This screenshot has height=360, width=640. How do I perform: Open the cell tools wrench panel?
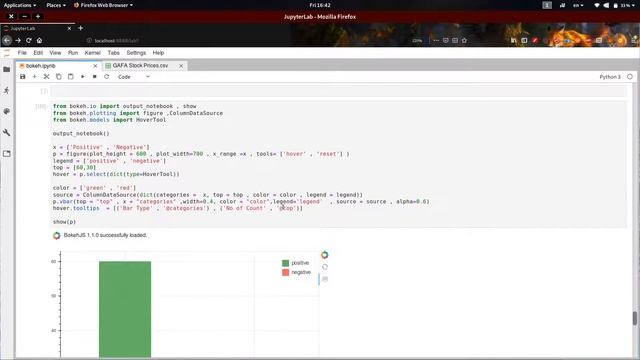tap(7, 133)
